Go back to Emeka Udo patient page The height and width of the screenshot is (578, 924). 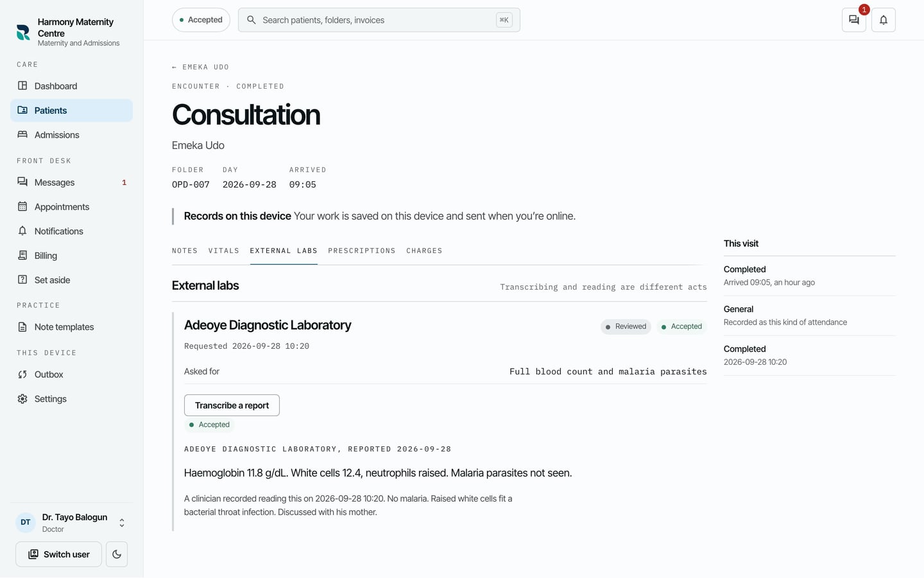point(200,67)
